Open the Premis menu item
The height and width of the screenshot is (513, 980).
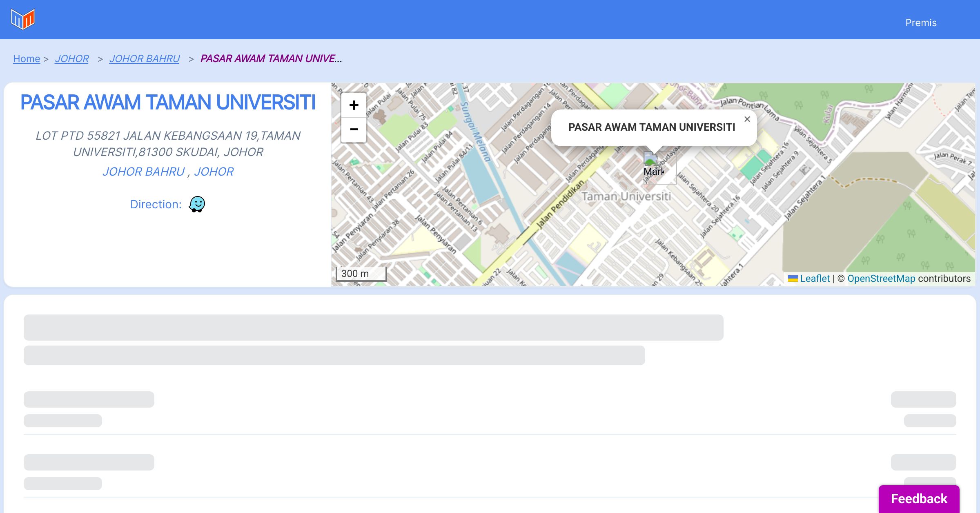(x=921, y=23)
